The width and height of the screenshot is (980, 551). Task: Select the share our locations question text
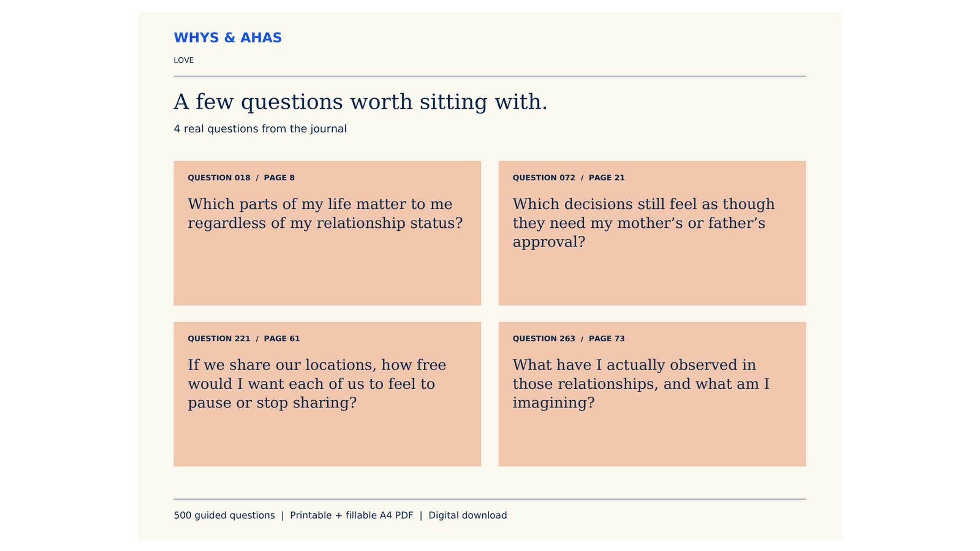point(317,384)
